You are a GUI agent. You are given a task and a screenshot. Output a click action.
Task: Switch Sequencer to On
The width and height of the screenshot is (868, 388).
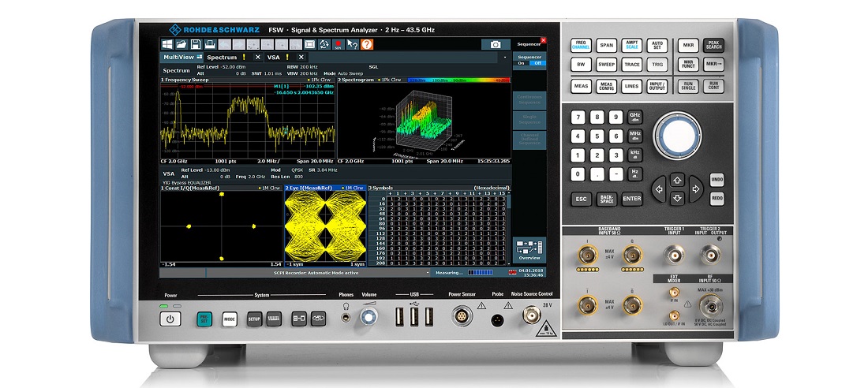tap(521, 63)
